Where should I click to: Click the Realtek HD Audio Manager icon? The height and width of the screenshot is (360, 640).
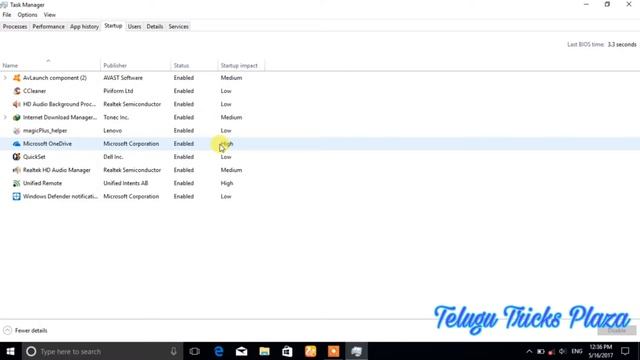coord(16,170)
